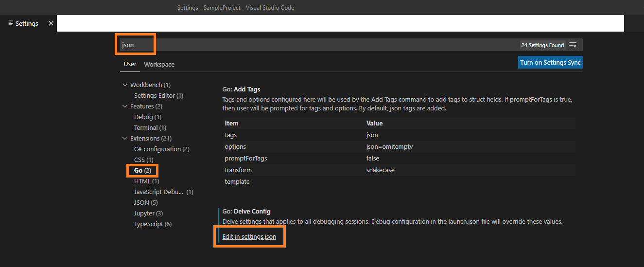
Task: Switch to the Workspace settings tab
Action: (x=159, y=64)
